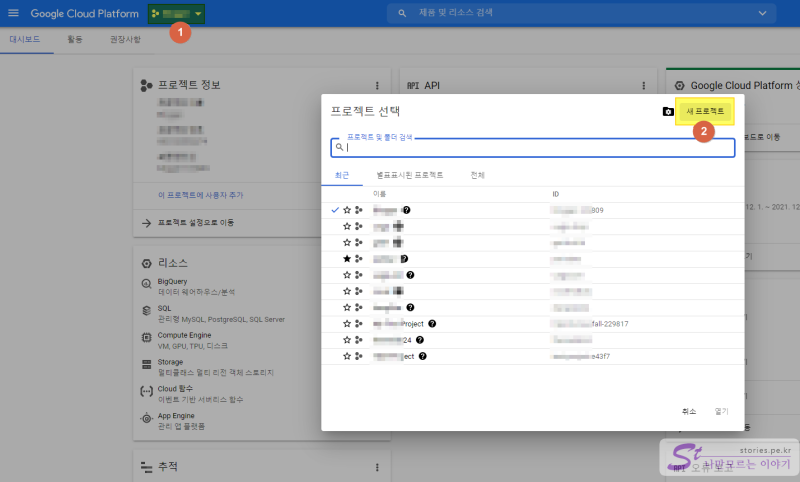Viewport: 800px width, 482px height.
Task: Switch to the 권장사항 tab
Action: pyautogui.click(x=125, y=39)
